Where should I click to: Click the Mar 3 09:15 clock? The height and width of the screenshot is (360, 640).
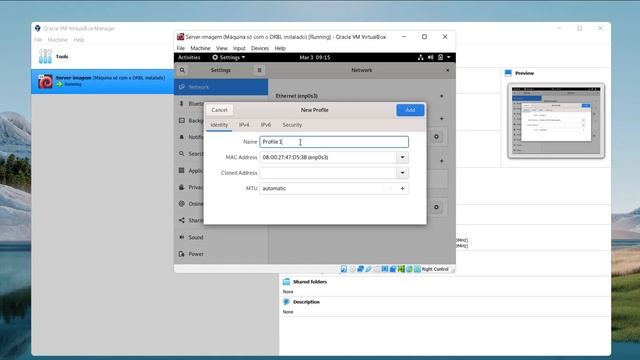[x=315, y=58]
